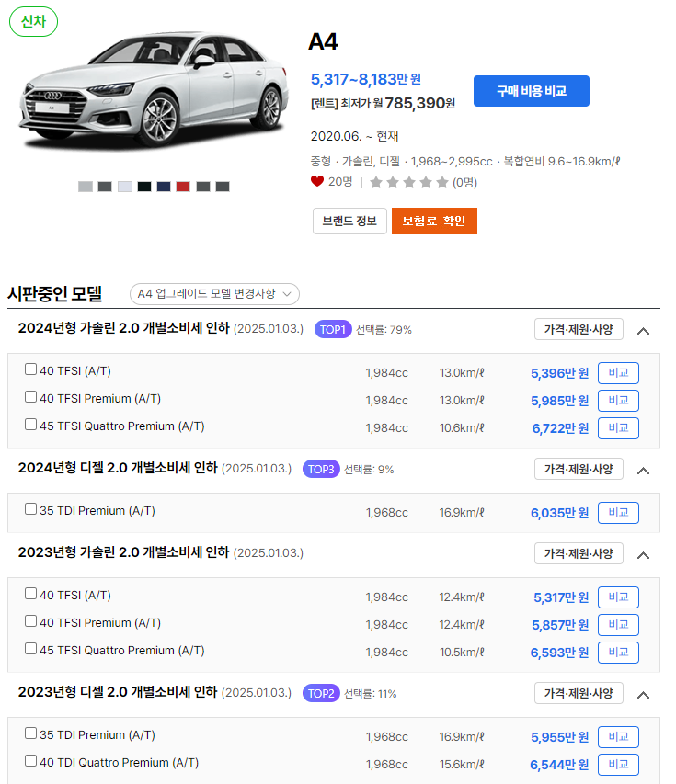676x784 pixels.
Task: Click the TOP2 badge
Action: [321, 694]
